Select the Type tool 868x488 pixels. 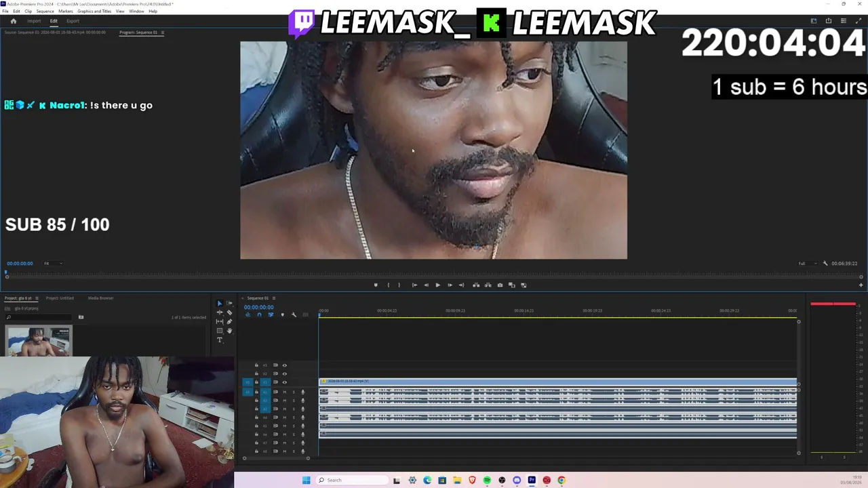click(219, 340)
